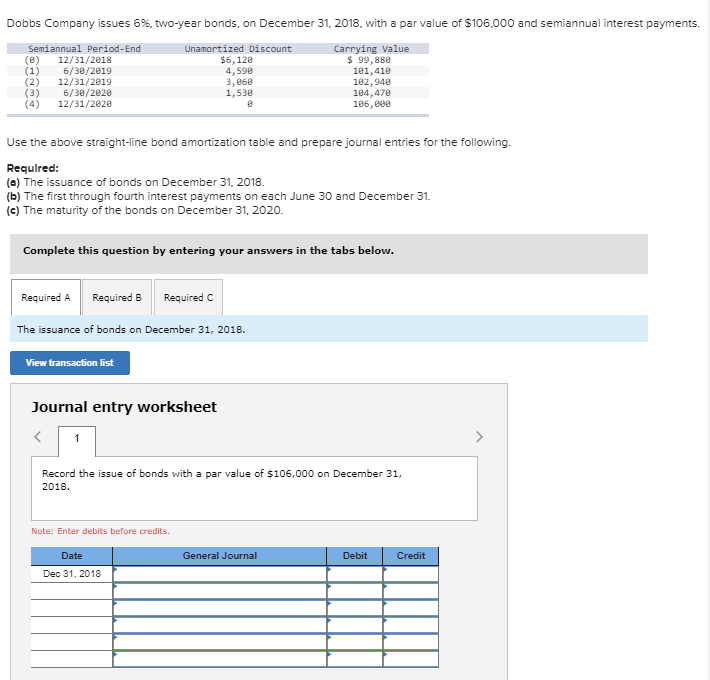Click the 12/31/2019 period-end date
Viewport: 710px width, 680px height.
[85, 82]
